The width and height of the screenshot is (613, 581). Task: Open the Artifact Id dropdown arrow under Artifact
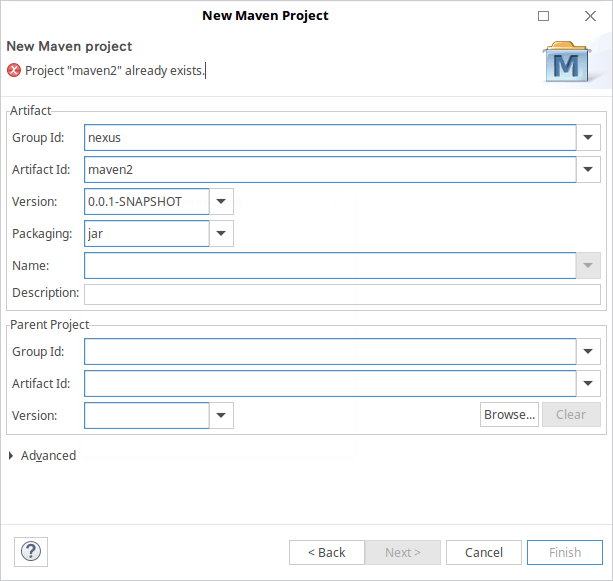click(588, 169)
